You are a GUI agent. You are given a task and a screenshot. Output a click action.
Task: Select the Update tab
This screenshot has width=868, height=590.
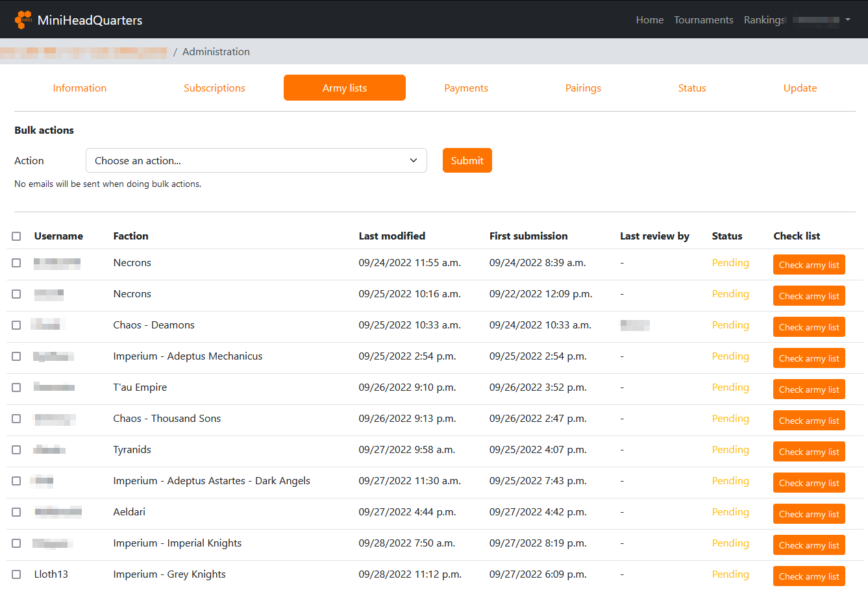coord(800,88)
